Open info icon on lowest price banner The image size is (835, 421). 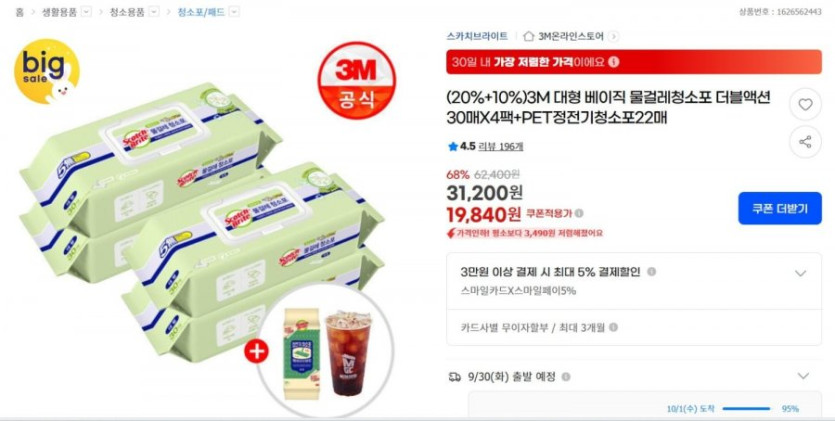[x=614, y=62]
